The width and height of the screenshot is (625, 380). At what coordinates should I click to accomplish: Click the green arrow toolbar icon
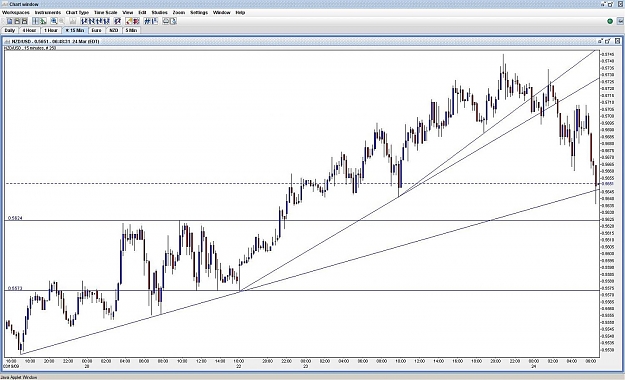point(43,21)
